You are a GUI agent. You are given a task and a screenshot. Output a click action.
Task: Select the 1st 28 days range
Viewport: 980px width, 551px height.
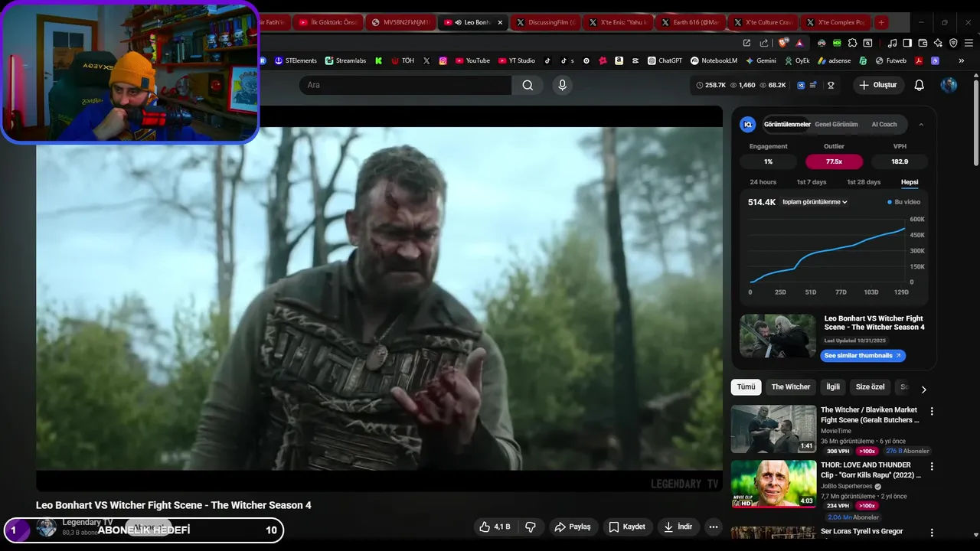pyautogui.click(x=864, y=182)
